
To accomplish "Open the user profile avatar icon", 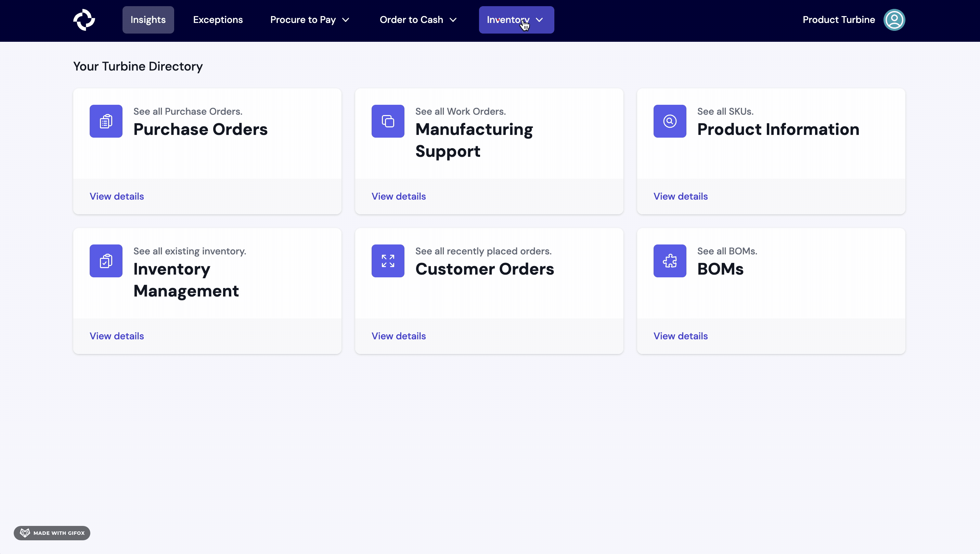I will 894,20.
